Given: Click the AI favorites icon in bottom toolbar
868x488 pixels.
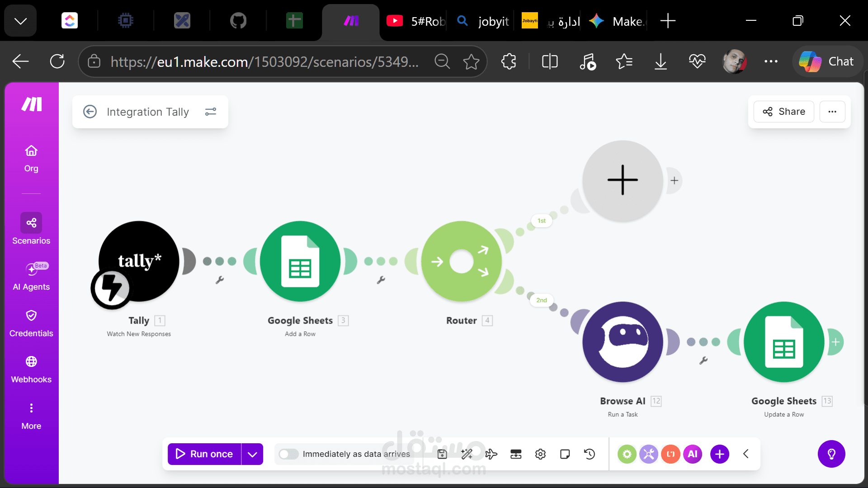Looking at the screenshot, I should point(693,454).
